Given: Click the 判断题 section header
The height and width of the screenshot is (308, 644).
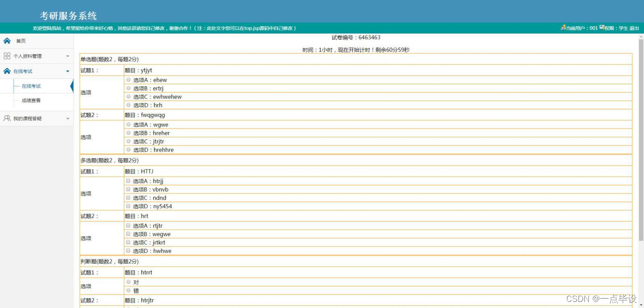Looking at the screenshot, I should click(x=110, y=261).
